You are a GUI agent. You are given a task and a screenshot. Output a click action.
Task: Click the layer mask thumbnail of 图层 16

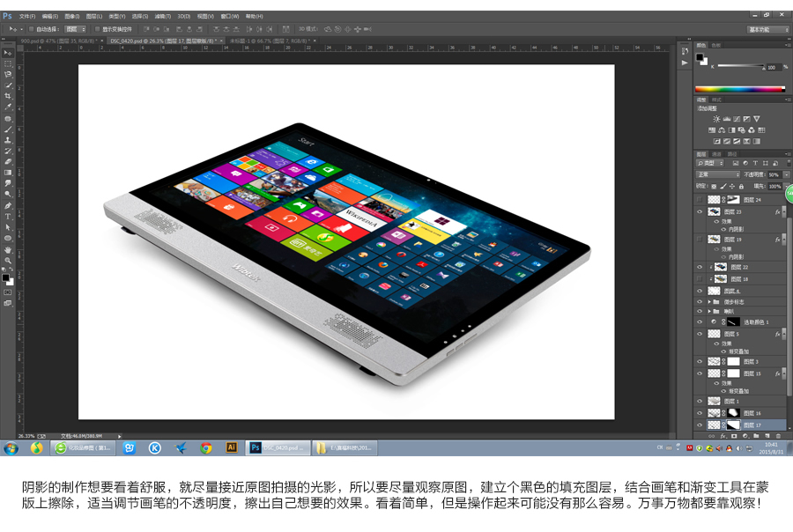tap(733, 413)
